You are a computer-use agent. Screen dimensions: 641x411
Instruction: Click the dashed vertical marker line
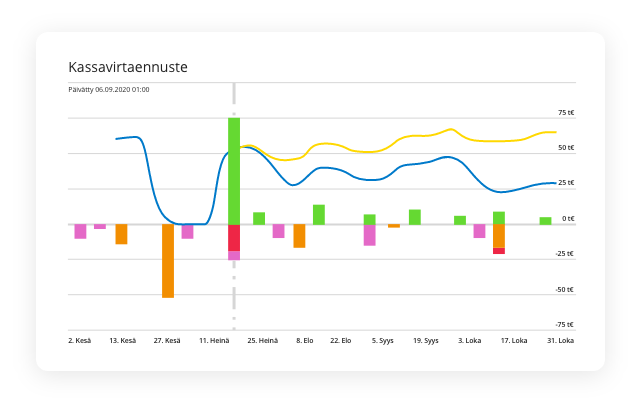click(234, 300)
